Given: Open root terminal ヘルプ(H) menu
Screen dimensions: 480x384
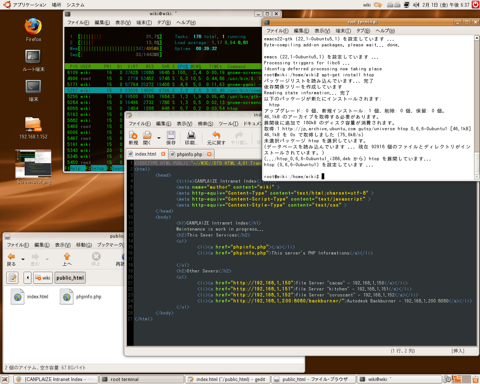Looking at the screenshot, I should [x=385, y=31].
